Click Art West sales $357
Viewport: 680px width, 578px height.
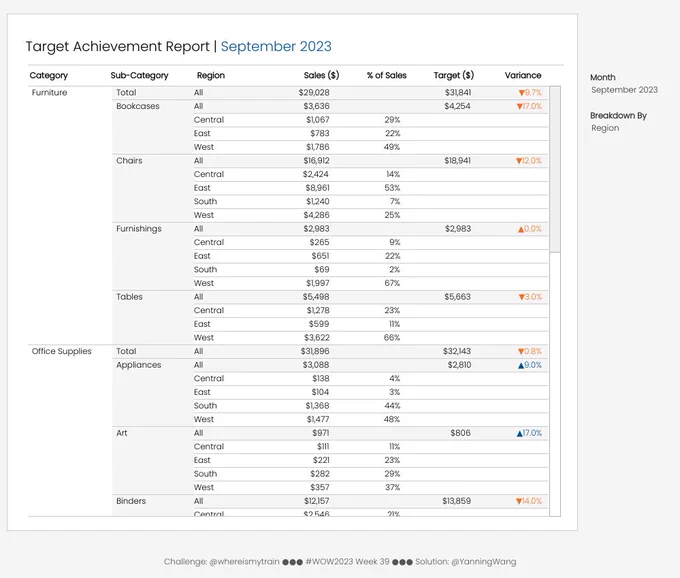tap(320, 487)
